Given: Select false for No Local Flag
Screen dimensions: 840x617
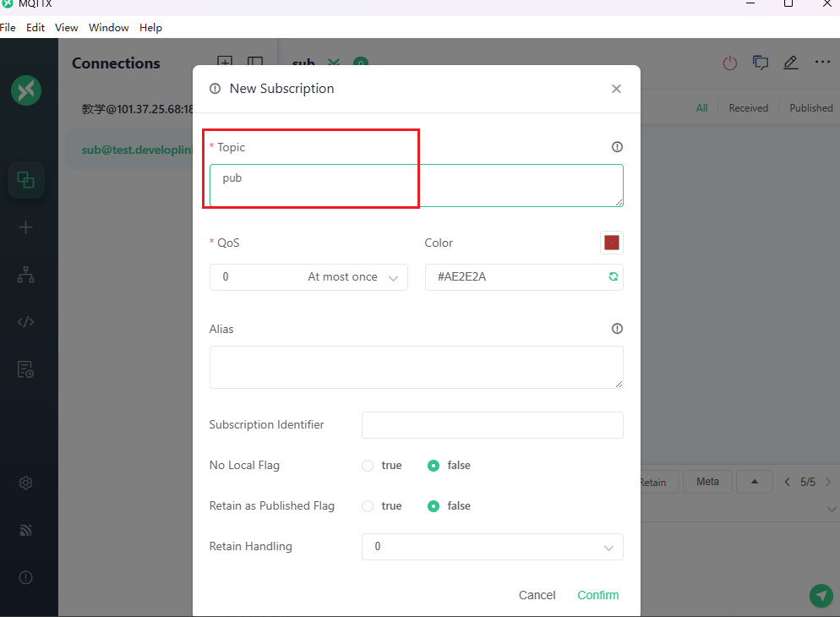Looking at the screenshot, I should tap(434, 466).
